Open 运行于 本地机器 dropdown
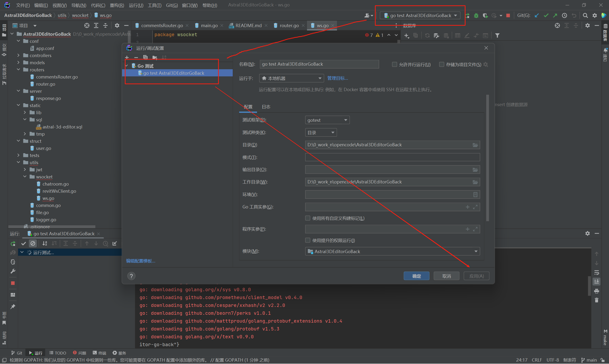Image resolution: width=609 pixels, height=364 pixels. tap(292, 78)
